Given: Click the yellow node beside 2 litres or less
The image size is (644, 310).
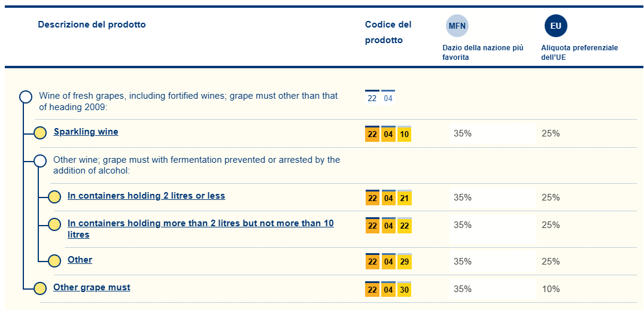Looking at the screenshot, I should pyautogui.click(x=54, y=197).
